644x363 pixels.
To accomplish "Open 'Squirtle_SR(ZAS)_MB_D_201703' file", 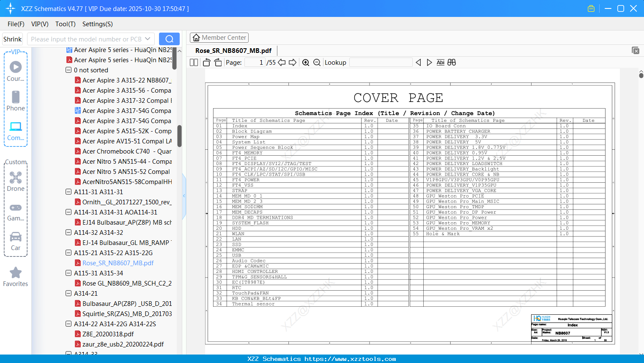I will (127, 313).
